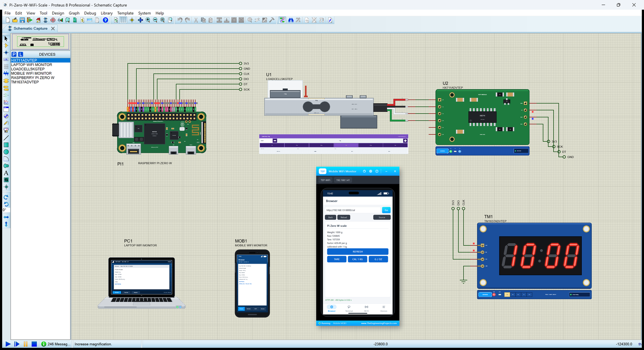Select the Generator mode sine-wave tool
Viewport: 644px width, 350px height.
point(6,116)
